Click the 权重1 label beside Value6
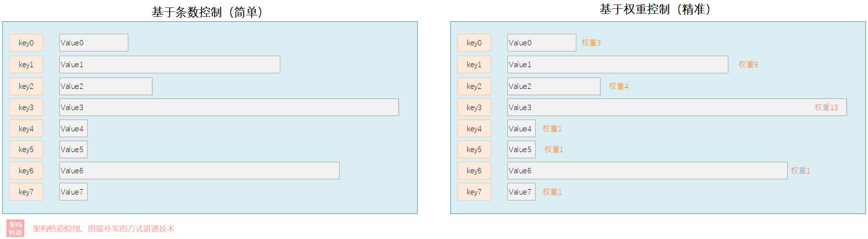The width and height of the screenshot is (868, 239). click(800, 170)
